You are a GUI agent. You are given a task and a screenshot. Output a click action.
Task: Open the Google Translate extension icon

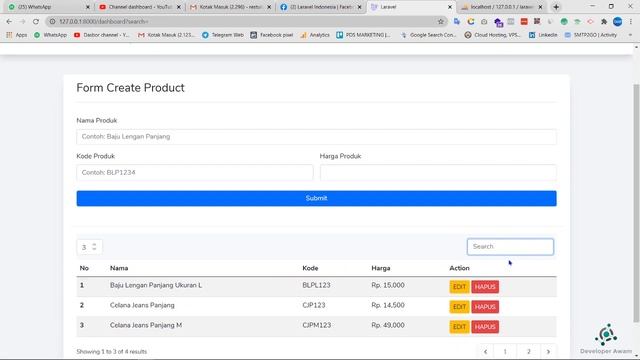point(457,22)
